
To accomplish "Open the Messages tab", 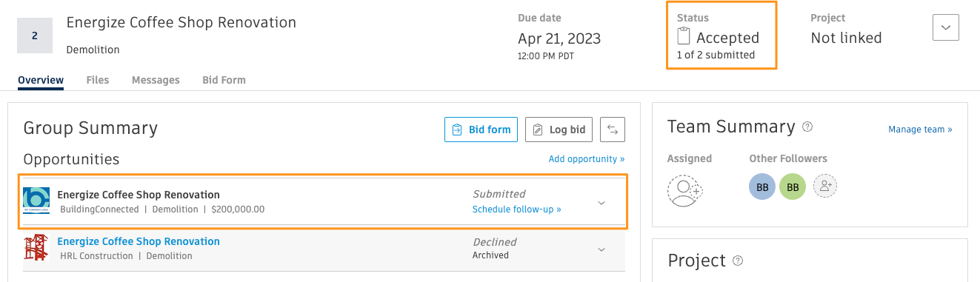I will [x=156, y=80].
